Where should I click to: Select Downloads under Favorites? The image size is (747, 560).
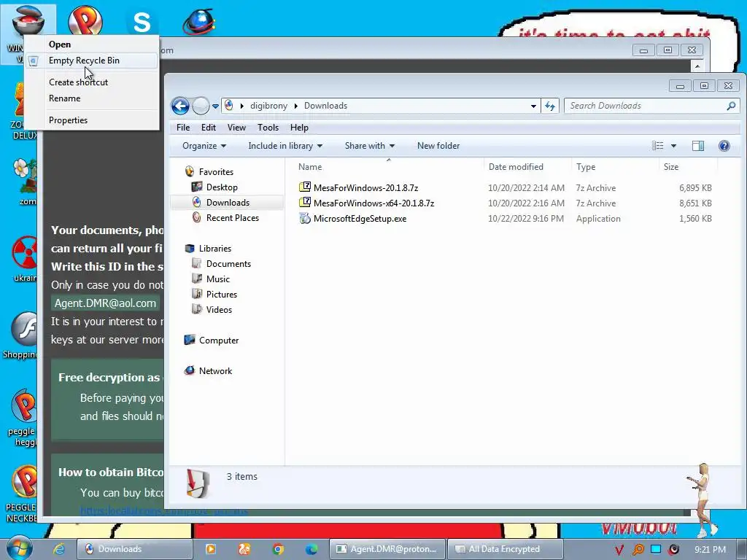tap(228, 203)
